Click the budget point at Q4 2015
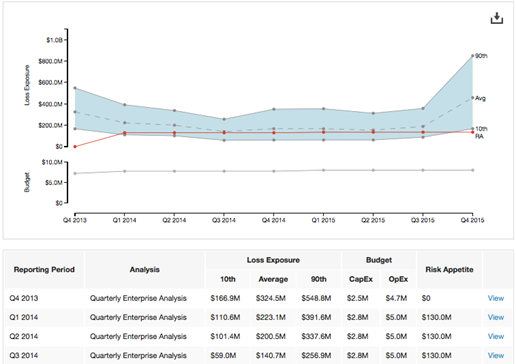The width and height of the screenshot is (516, 364). point(472,170)
